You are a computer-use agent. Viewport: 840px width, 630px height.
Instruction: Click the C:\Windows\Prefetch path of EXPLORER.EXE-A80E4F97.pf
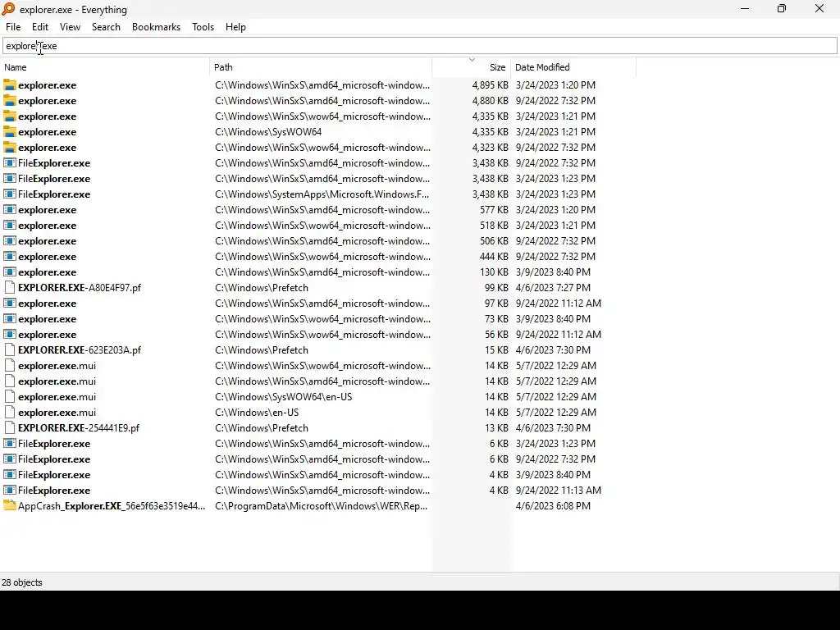262,288
